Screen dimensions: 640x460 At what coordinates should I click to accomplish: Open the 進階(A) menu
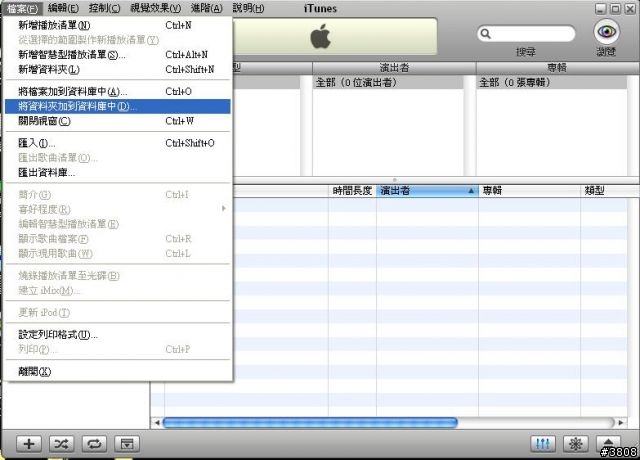(x=207, y=8)
